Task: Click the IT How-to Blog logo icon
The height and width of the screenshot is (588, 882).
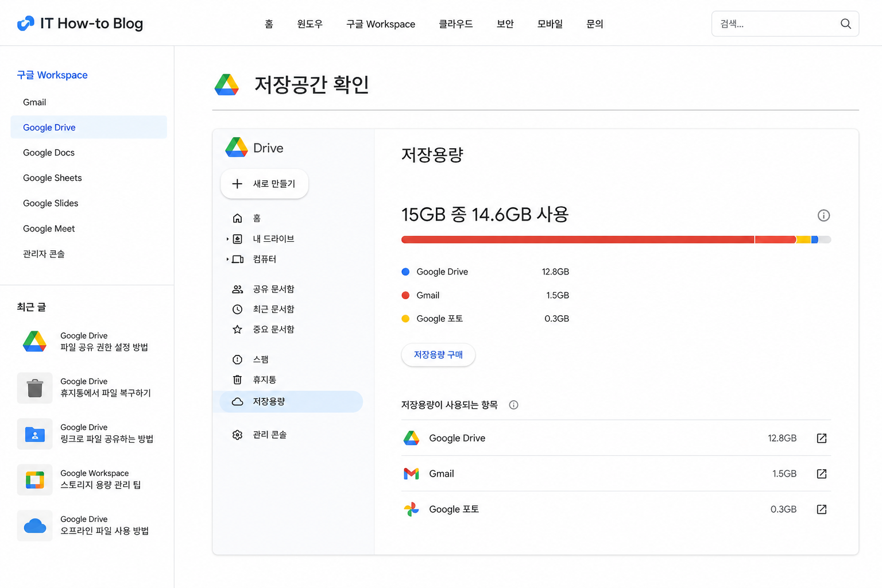Action: pyautogui.click(x=26, y=24)
